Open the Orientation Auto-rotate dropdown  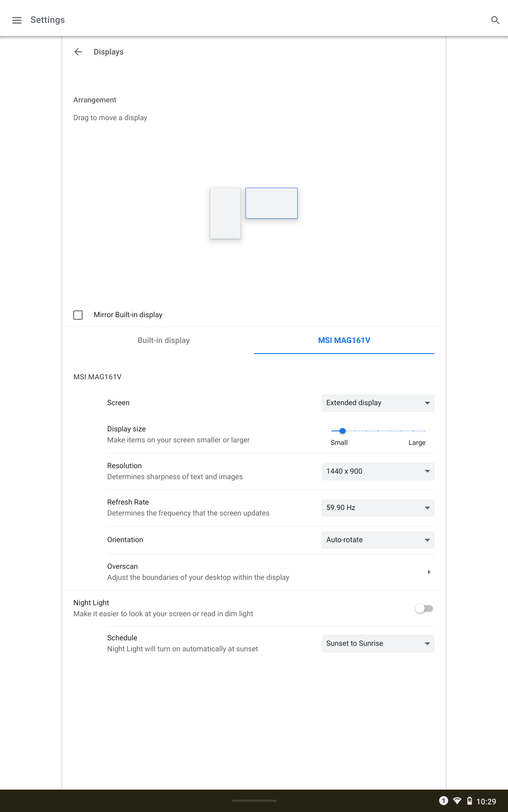[378, 540]
